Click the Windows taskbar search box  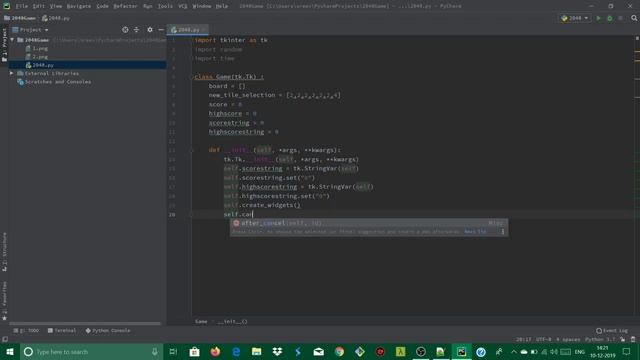91,351
